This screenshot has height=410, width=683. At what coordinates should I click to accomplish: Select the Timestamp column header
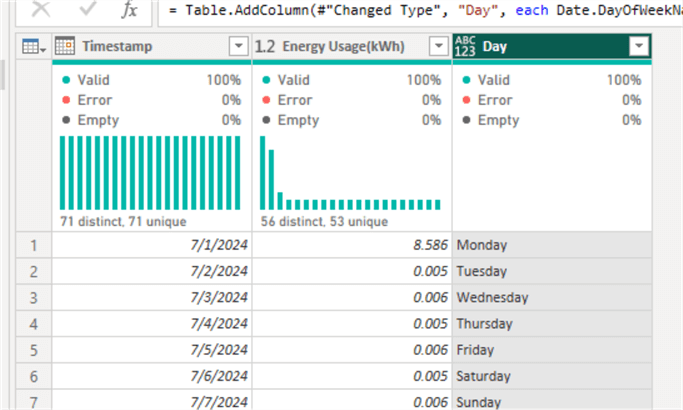tap(150, 47)
